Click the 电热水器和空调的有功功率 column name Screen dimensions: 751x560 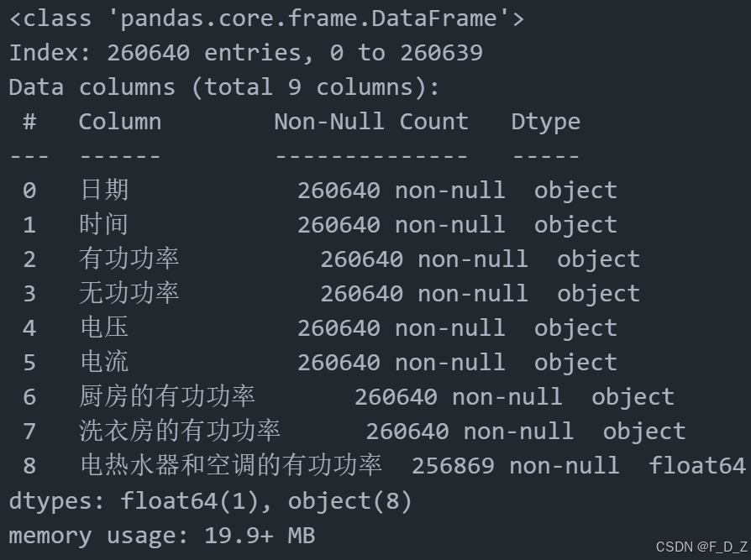coord(231,466)
